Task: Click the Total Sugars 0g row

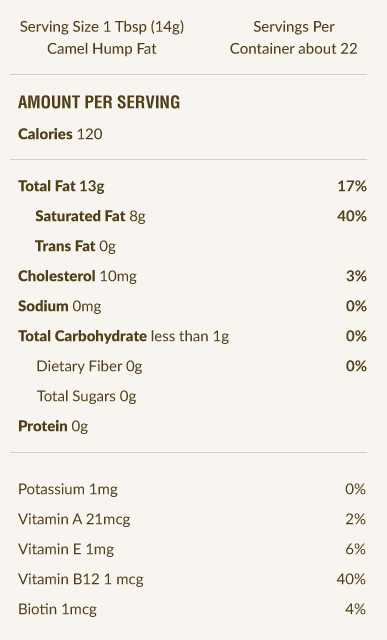Action: (x=87, y=396)
